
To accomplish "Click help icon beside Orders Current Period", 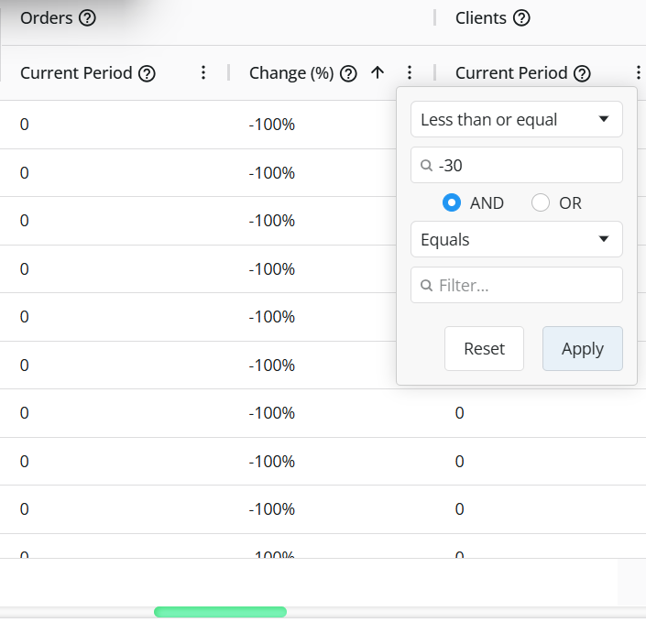I will click(147, 73).
